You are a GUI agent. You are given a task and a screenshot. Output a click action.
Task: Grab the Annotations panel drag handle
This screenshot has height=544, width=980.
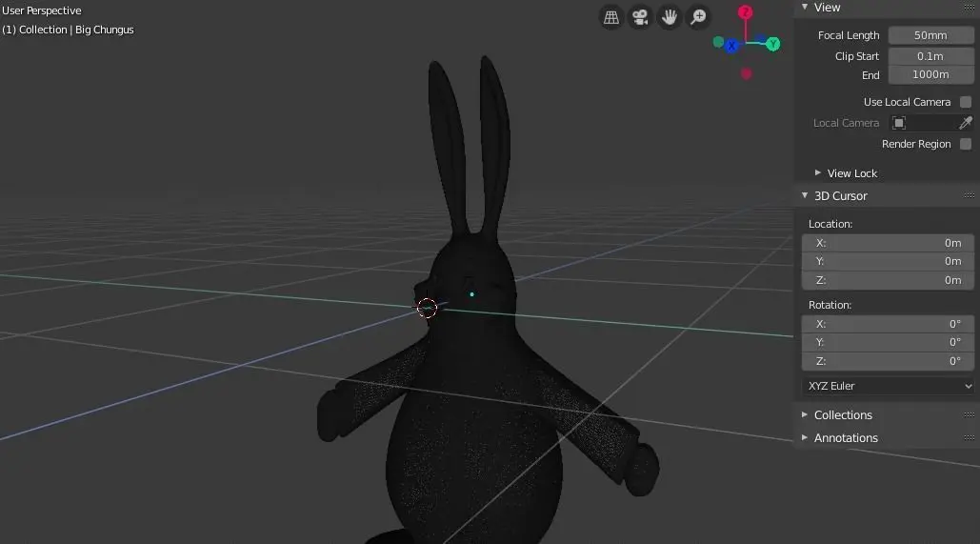pyautogui.click(x=970, y=437)
